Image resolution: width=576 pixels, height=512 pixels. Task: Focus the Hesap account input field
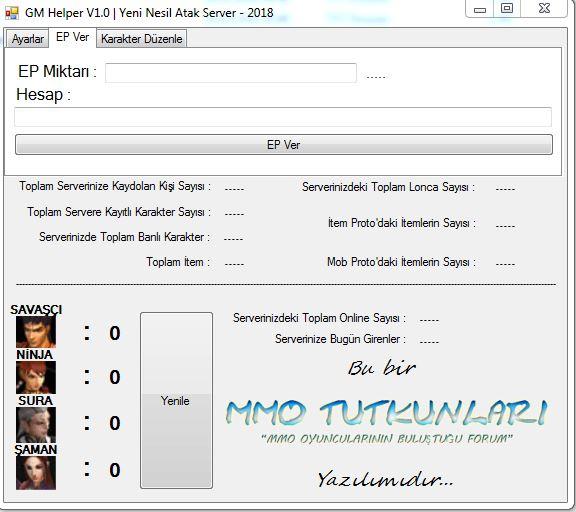tap(283, 117)
